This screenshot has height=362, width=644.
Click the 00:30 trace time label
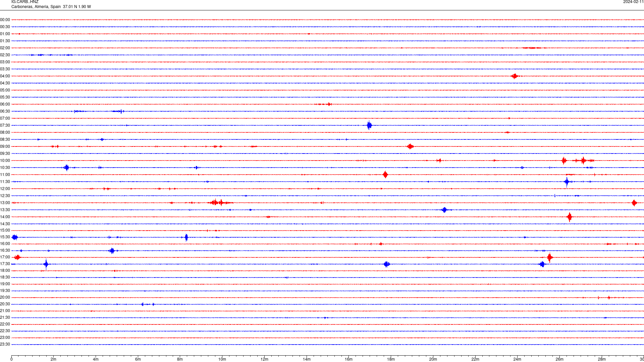coord(5,27)
